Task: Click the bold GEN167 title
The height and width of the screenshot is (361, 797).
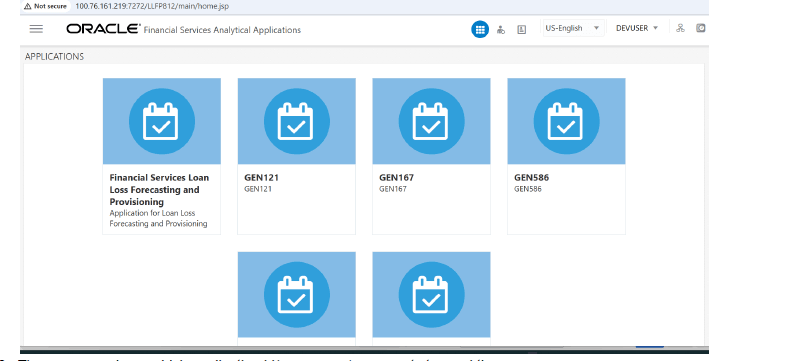Action: 396,178
